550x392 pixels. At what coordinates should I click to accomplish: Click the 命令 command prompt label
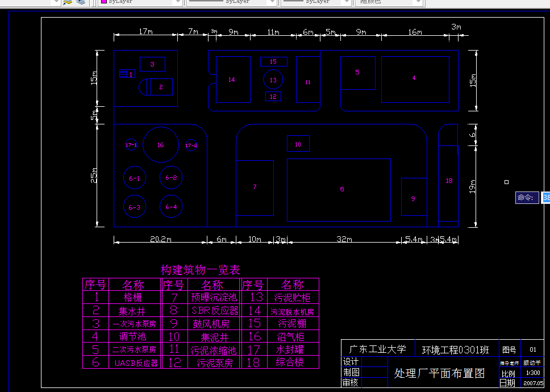(x=526, y=197)
